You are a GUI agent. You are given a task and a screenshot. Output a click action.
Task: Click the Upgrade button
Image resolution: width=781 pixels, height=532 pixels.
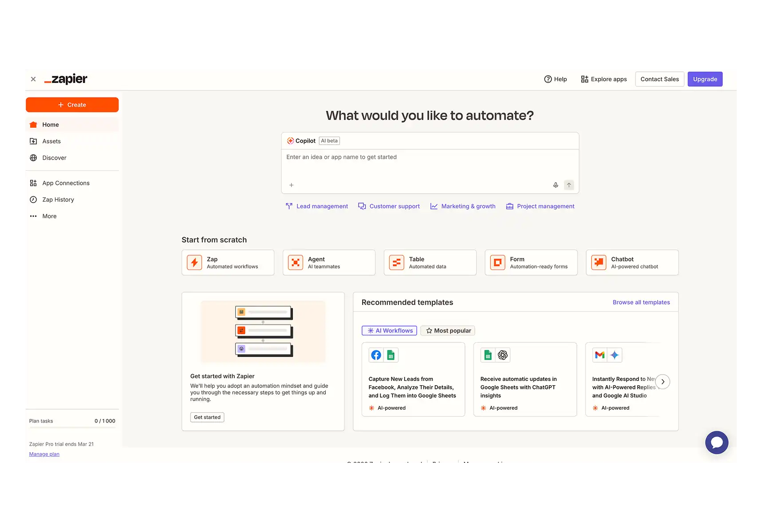[705, 79]
